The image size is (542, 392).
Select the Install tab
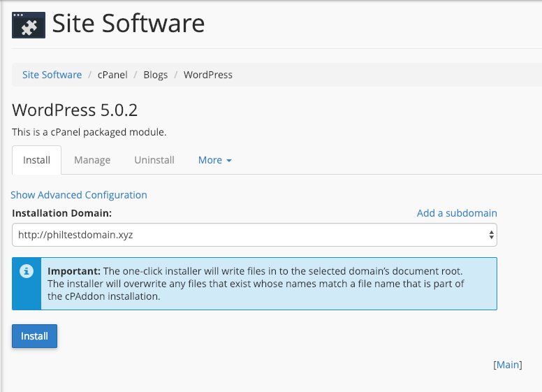pyautogui.click(x=36, y=160)
